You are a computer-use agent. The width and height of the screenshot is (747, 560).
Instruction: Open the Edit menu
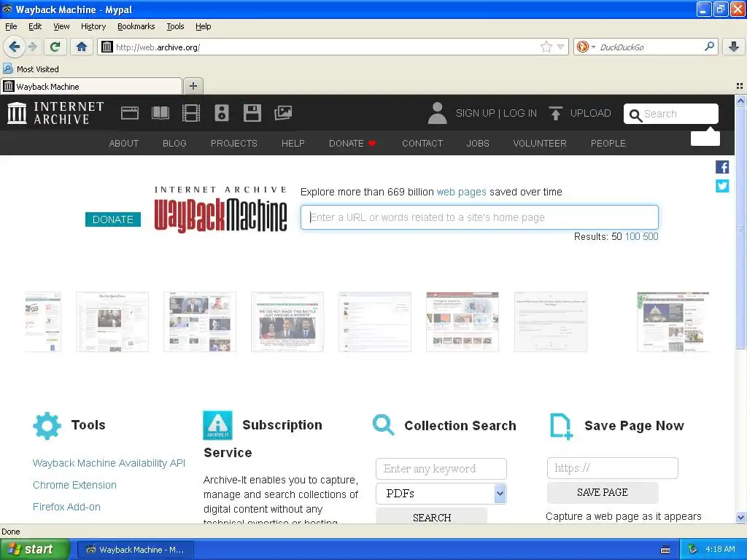click(x=35, y=26)
